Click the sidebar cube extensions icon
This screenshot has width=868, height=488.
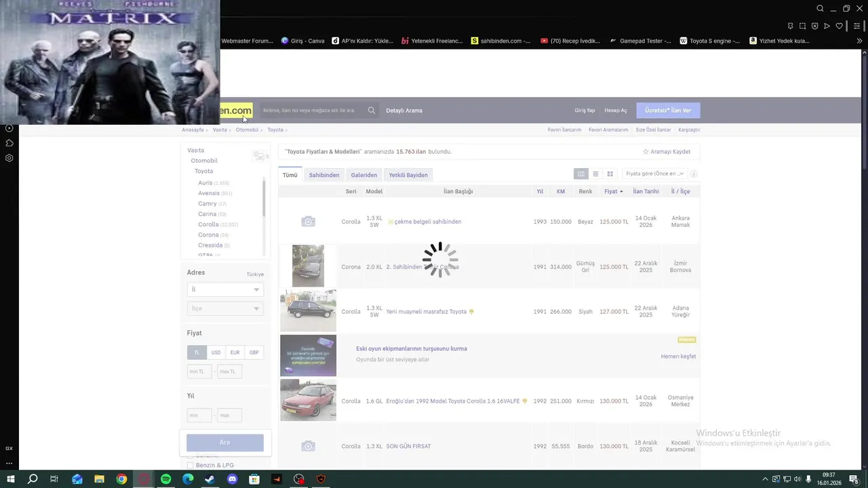click(9, 143)
